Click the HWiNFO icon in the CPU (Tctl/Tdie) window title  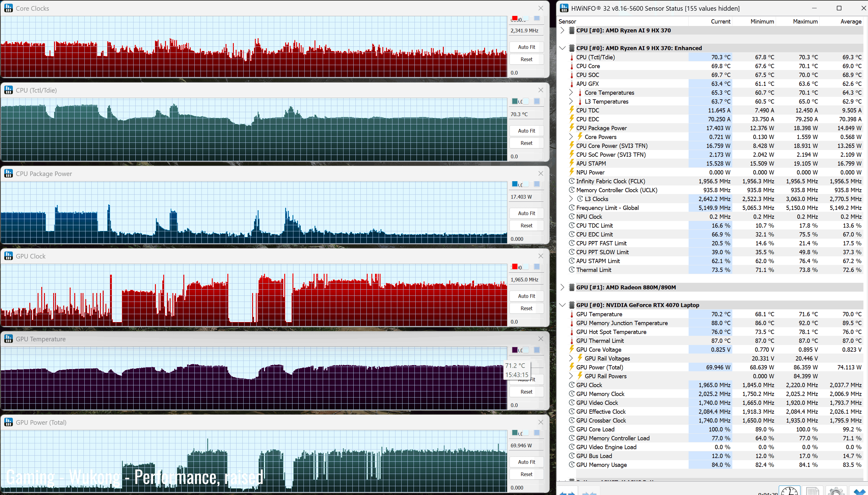9,90
